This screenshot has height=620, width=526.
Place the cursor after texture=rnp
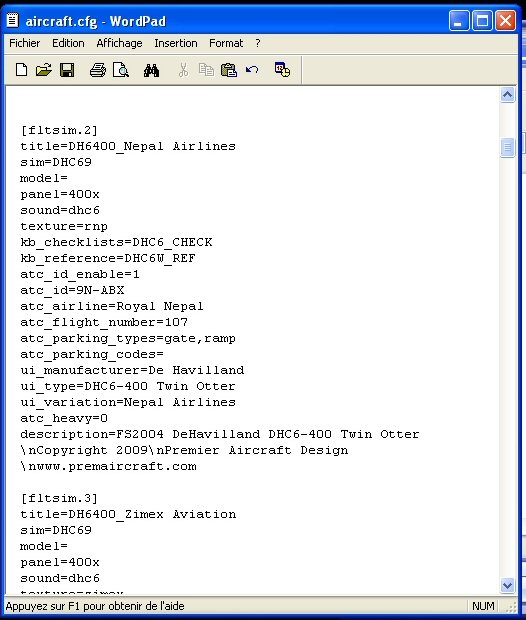(x=108, y=227)
